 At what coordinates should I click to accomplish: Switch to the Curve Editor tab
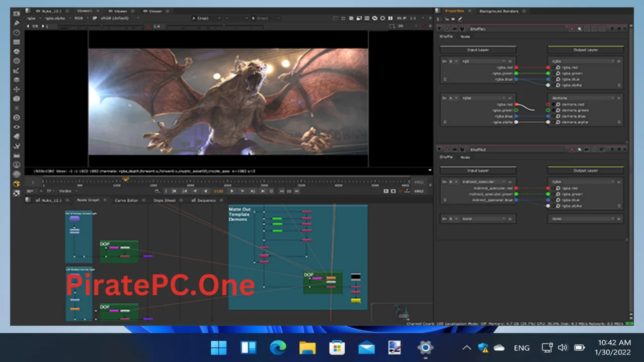(x=126, y=201)
